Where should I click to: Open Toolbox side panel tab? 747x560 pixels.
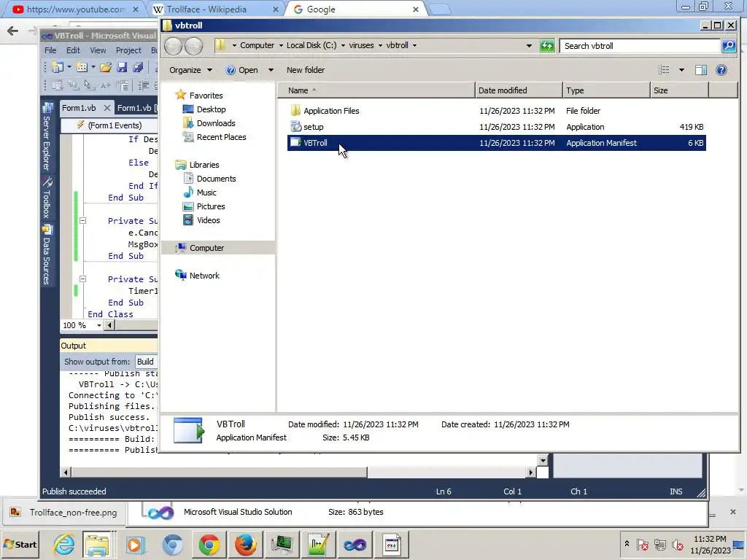47,197
